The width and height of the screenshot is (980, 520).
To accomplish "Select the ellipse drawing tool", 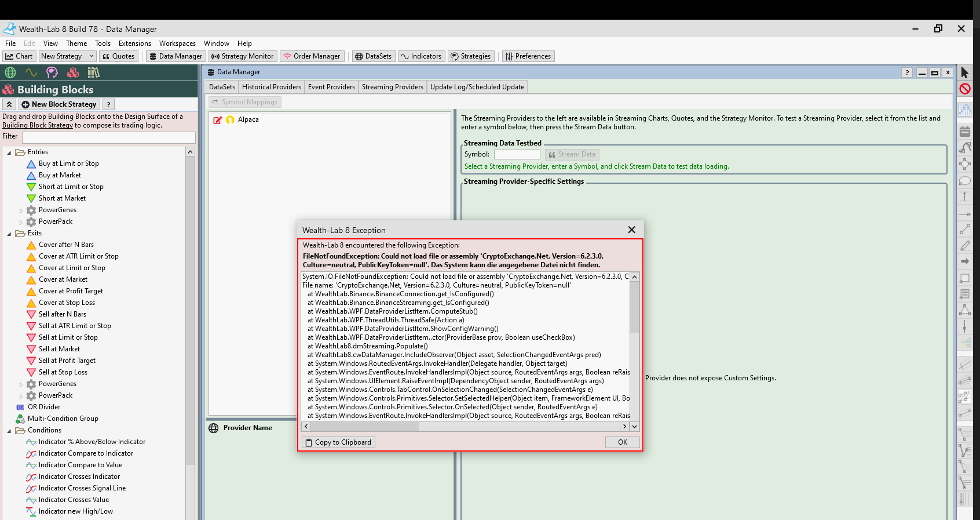I will pyautogui.click(x=965, y=180).
